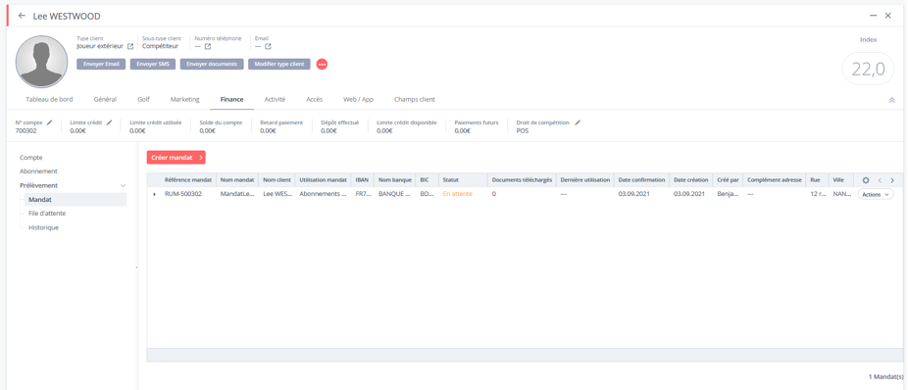This screenshot has width=908, height=390.
Task: Select Historique under Prélèvement
Action: (x=43, y=228)
